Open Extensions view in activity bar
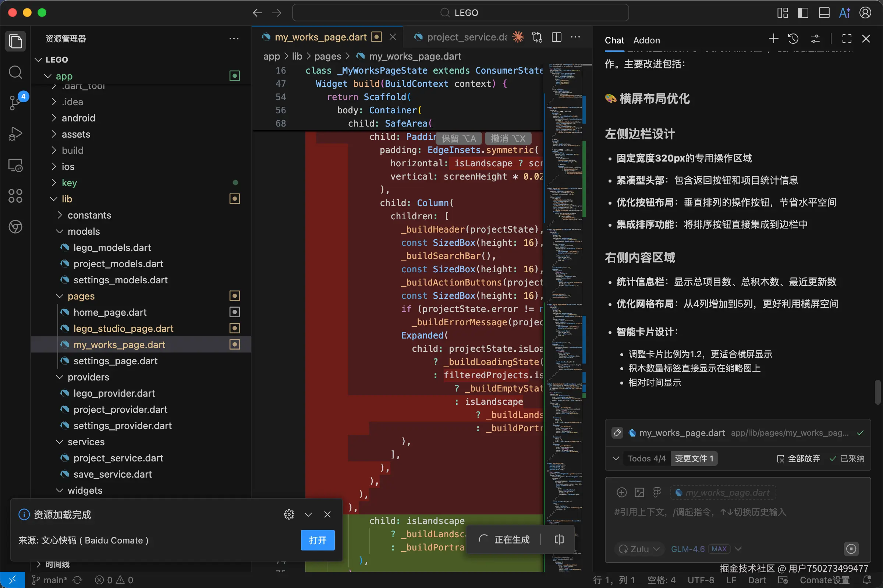 (x=15, y=196)
